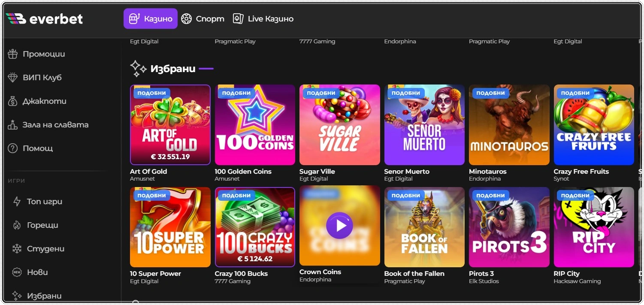Viewport: 644px width, 305px height.
Task: Click ПОДОБНИ badge on Senor Muerto
Action: tap(406, 93)
